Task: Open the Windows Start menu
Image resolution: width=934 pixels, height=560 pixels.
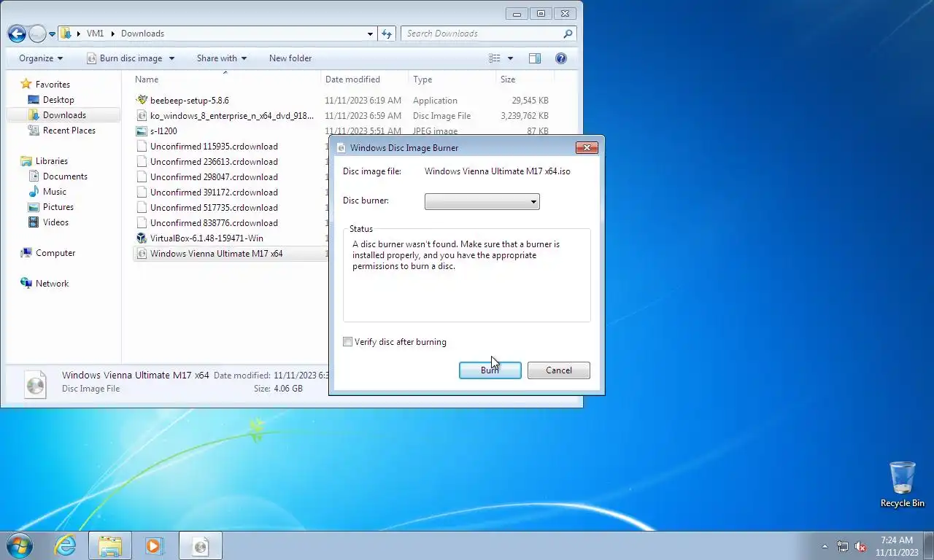Action: point(20,545)
